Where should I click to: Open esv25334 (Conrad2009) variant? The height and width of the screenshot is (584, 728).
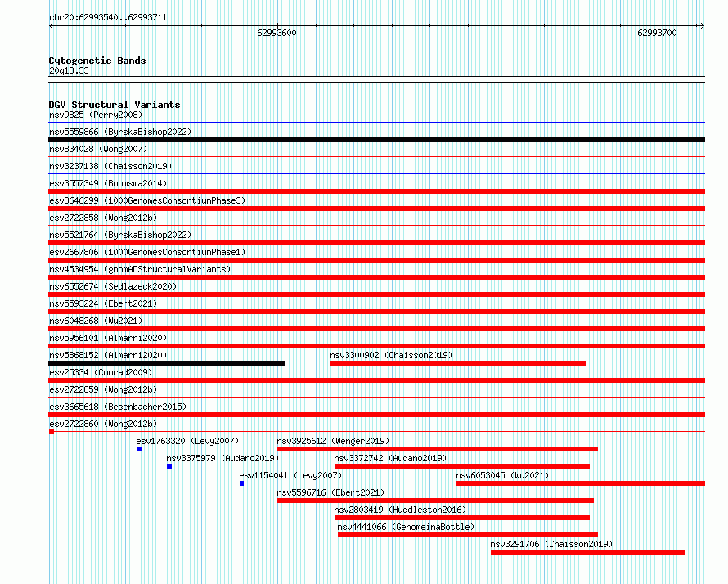(101, 372)
